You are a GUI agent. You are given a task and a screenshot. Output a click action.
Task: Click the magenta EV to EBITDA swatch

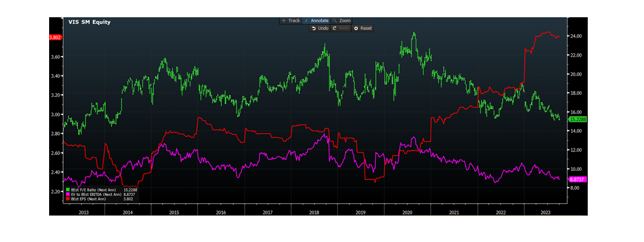(x=67, y=194)
